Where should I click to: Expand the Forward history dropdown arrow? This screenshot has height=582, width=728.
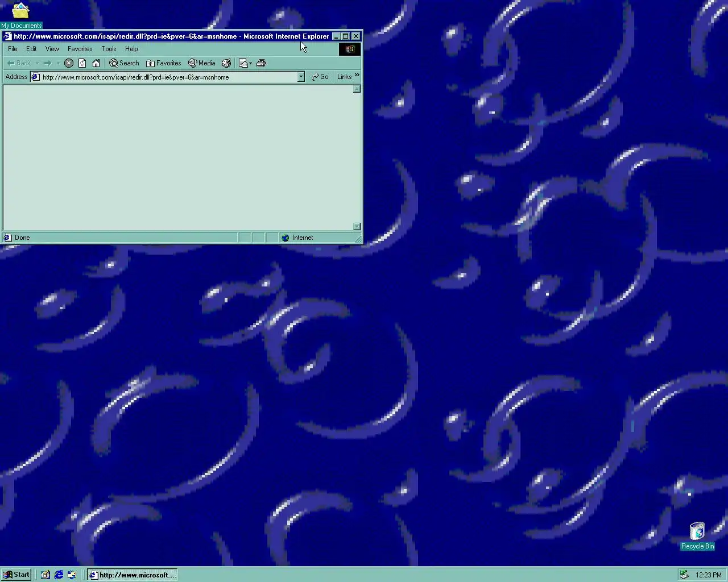point(57,63)
